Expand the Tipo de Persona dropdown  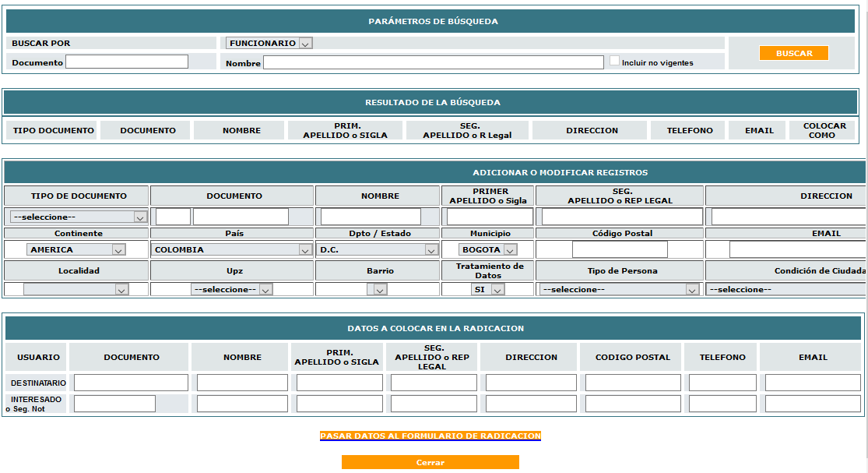click(620, 289)
